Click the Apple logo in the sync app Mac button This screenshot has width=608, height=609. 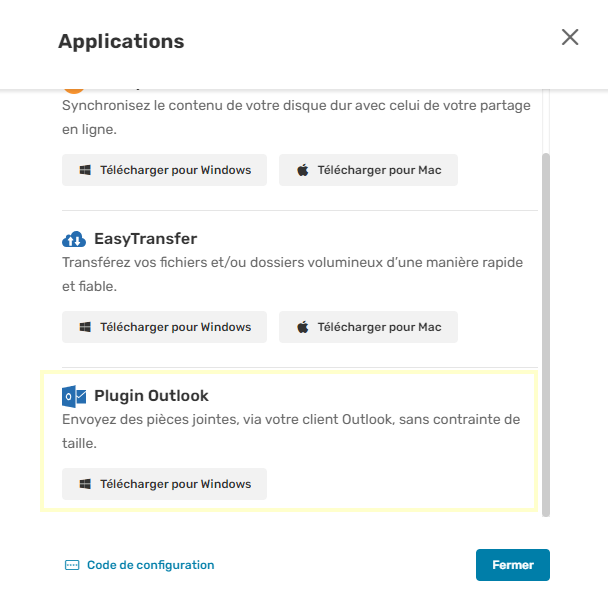click(x=303, y=170)
